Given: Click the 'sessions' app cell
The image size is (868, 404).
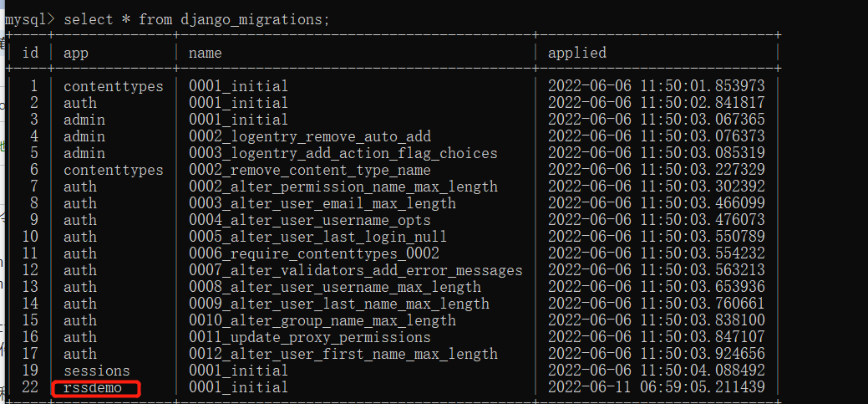Looking at the screenshot, I should [96, 371].
